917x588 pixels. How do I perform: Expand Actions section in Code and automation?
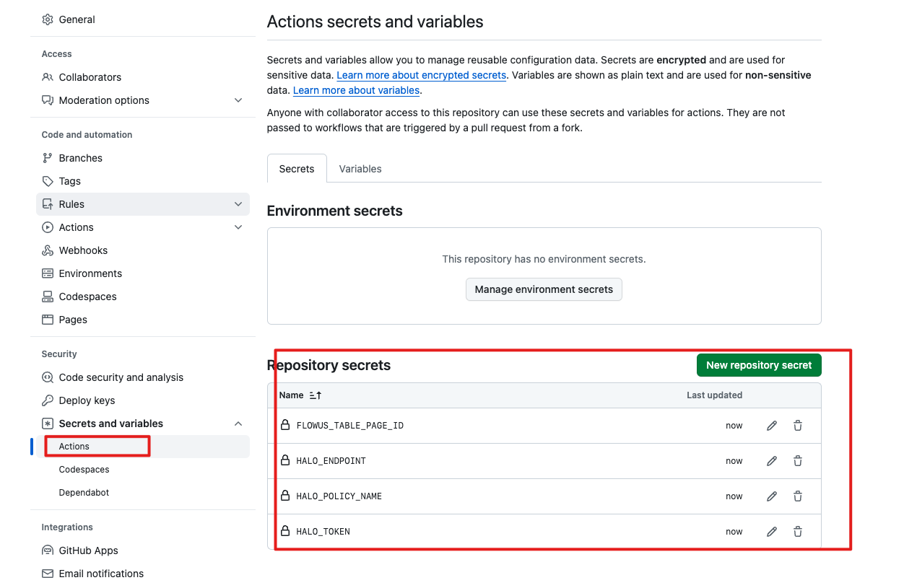pos(238,227)
